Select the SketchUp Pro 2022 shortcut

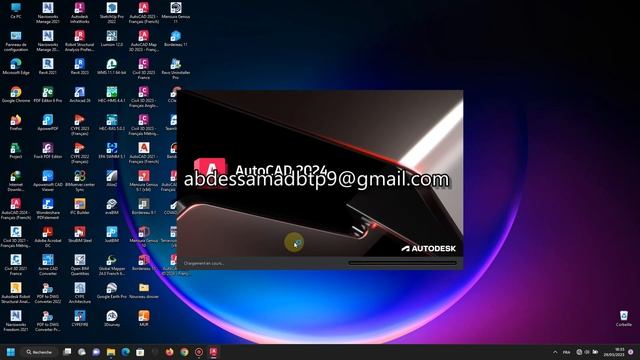(x=111, y=13)
